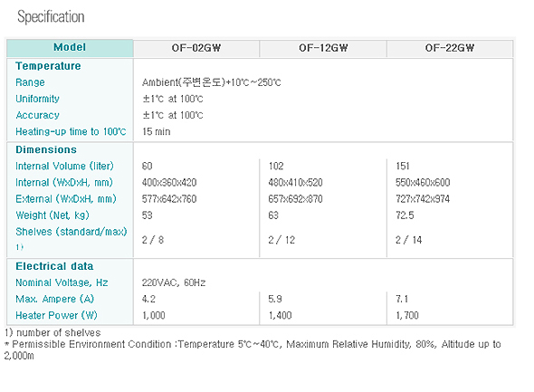The height and width of the screenshot is (392, 534).
Task: Select the OF-22GW column header
Action: point(450,48)
